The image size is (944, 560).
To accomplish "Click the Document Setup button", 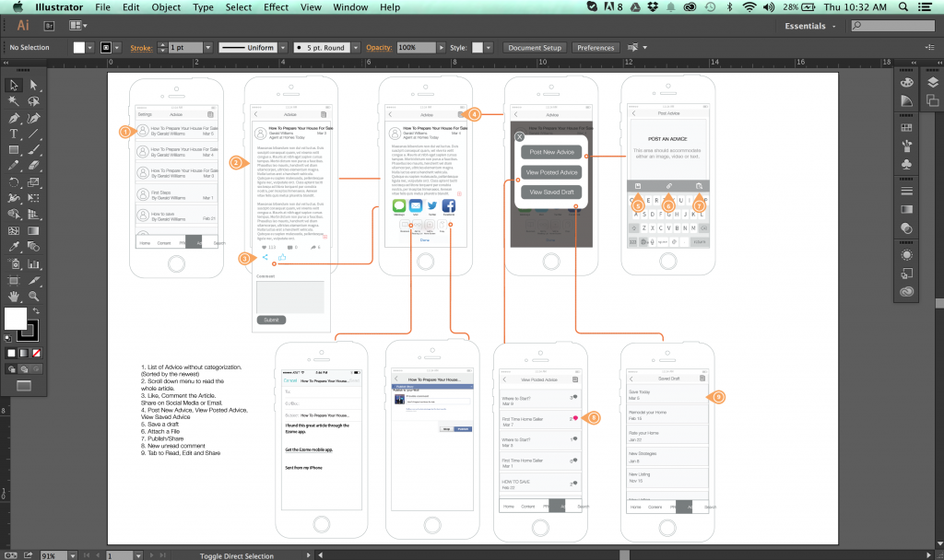I will click(535, 48).
